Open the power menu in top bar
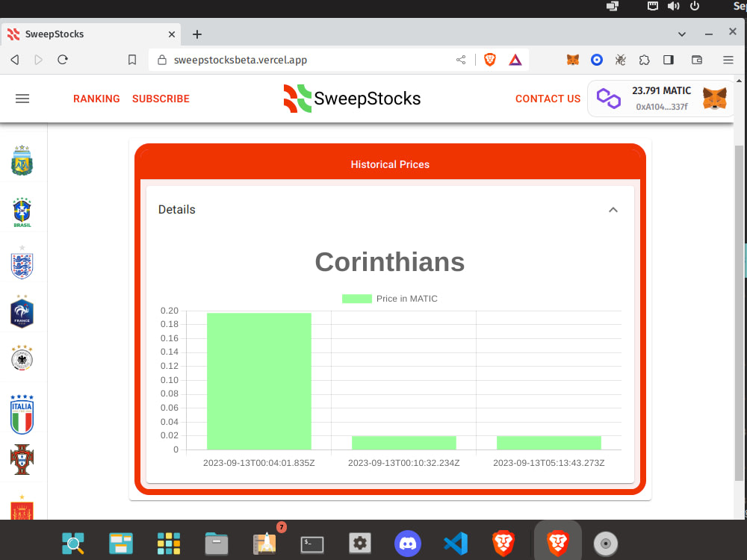This screenshot has height=560, width=747. [x=695, y=6]
